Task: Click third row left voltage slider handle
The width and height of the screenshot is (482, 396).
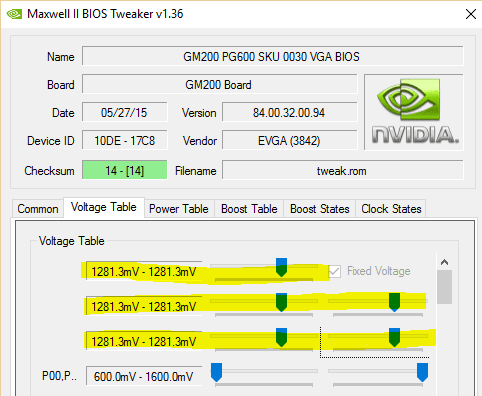Action: (282, 337)
